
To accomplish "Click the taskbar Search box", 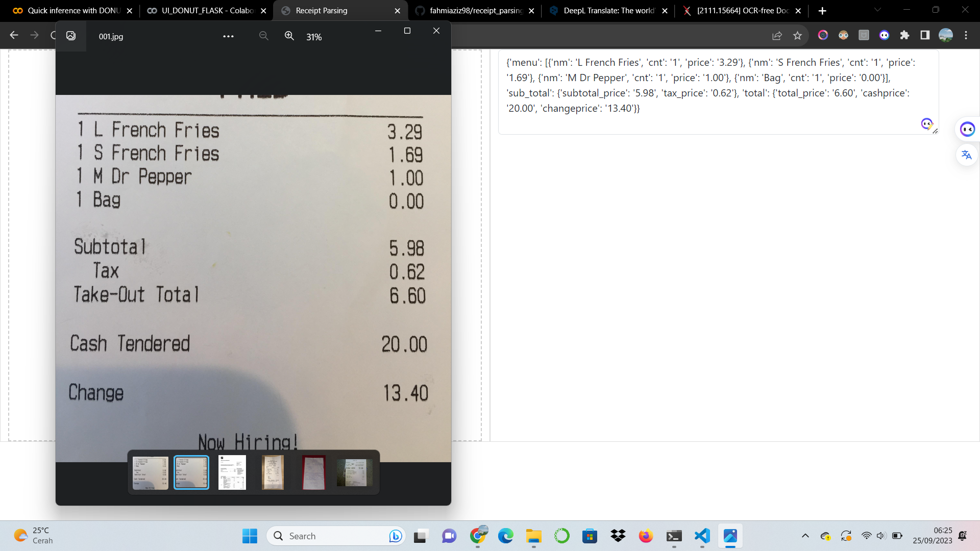I will tap(336, 536).
